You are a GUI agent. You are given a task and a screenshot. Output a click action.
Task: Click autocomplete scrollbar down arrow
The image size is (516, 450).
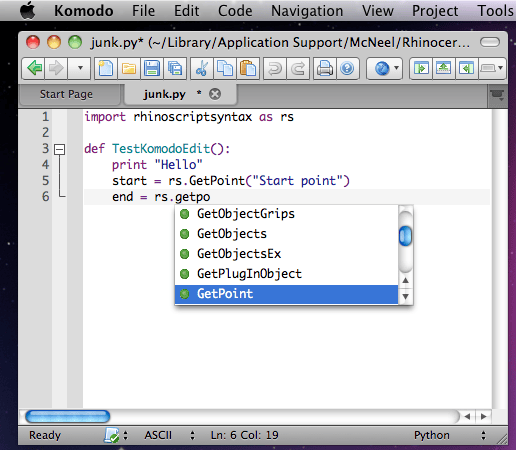405,296
